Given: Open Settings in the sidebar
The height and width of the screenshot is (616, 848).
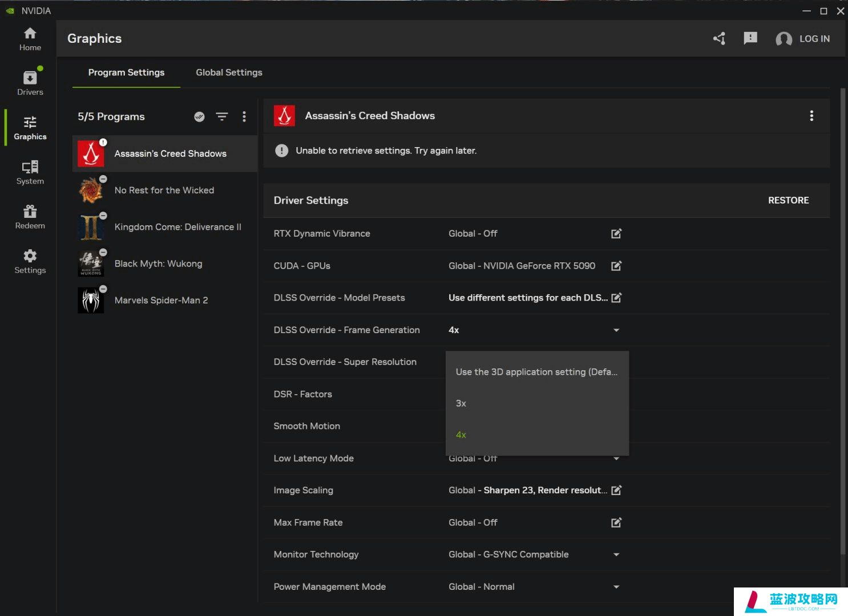Looking at the screenshot, I should click(x=30, y=262).
